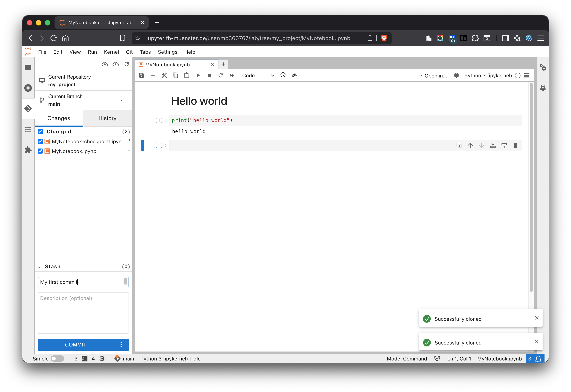Open the Extension Manager puzzle icon
571x392 pixels.
pyautogui.click(x=28, y=150)
